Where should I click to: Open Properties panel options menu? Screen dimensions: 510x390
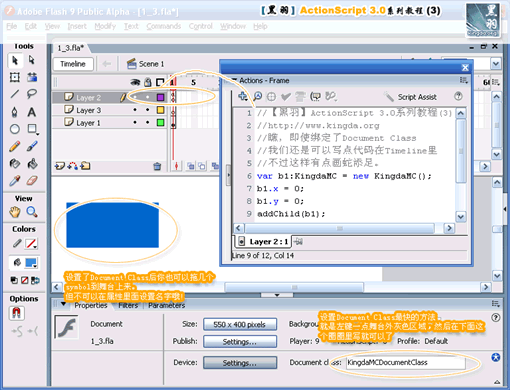[x=496, y=304]
